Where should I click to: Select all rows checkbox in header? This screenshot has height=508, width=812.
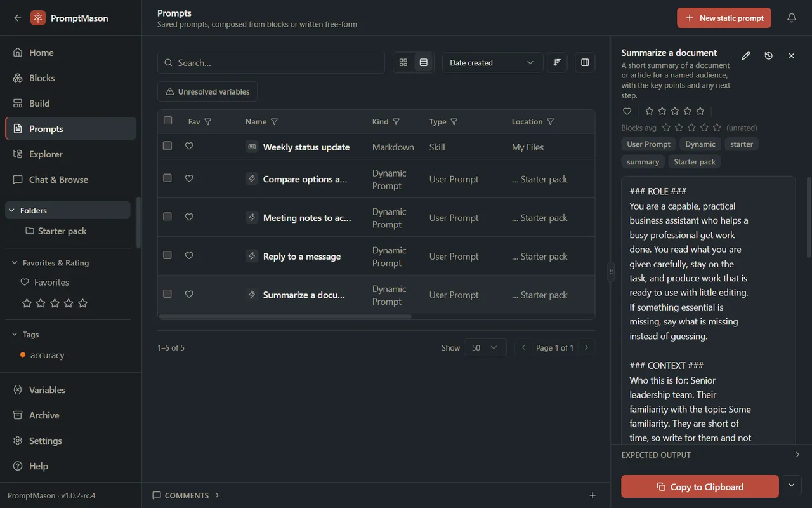(167, 121)
